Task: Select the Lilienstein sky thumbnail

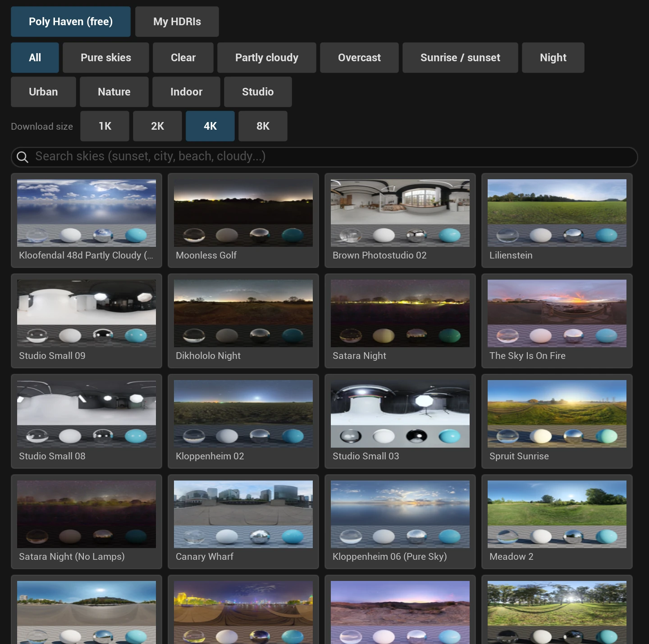Action: pyautogui.click(x=557, y=221)
